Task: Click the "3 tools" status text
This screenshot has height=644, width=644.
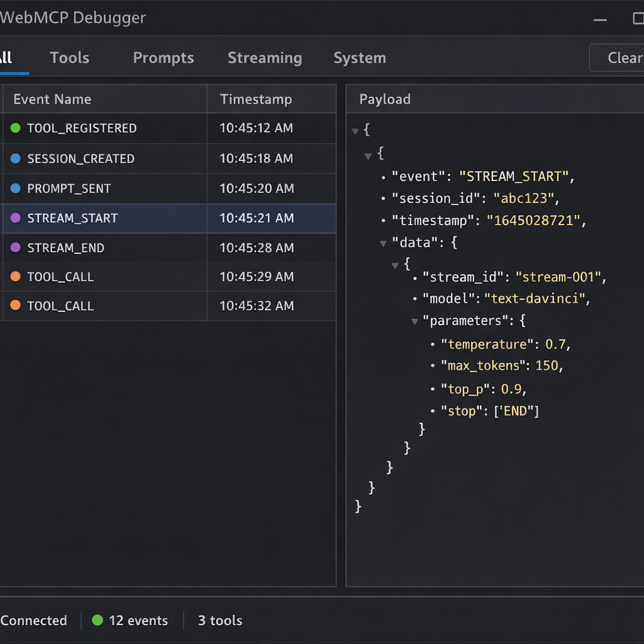Action: click(x=219, y=620)
